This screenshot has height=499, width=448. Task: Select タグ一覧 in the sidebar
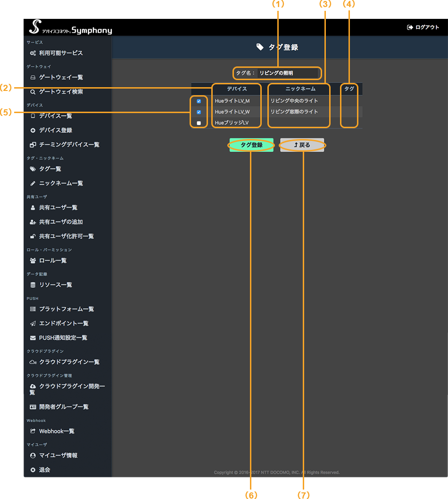50,169
